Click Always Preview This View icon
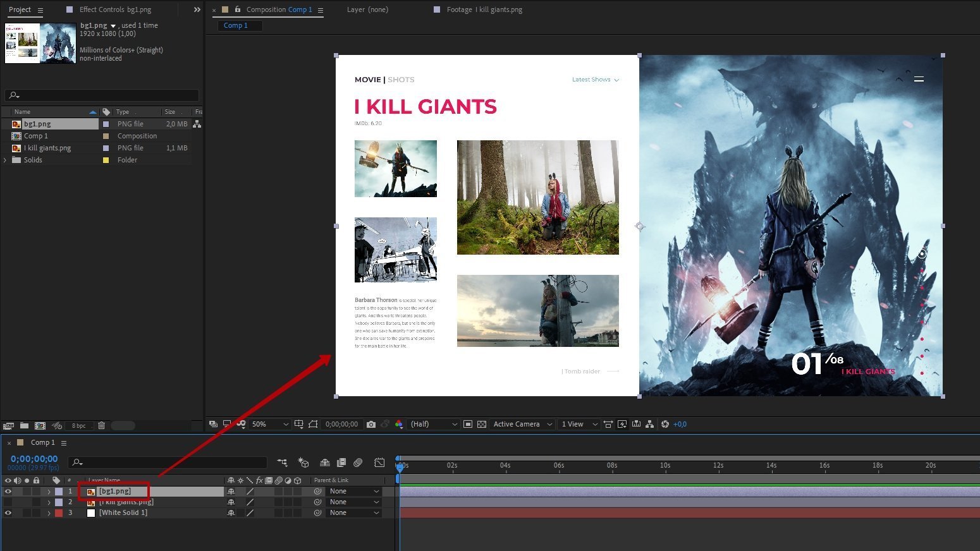 (213, 424)
